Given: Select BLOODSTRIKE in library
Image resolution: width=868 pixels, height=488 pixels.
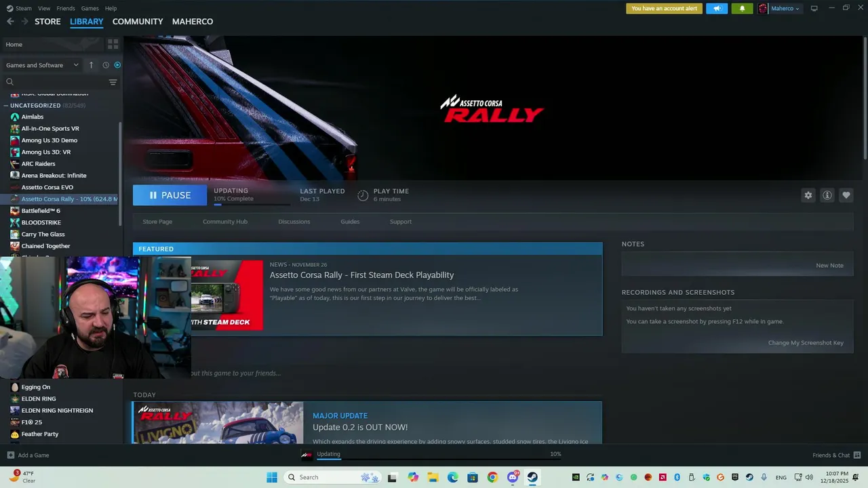Looking at the screenshot, I should (x=41, y=222).
